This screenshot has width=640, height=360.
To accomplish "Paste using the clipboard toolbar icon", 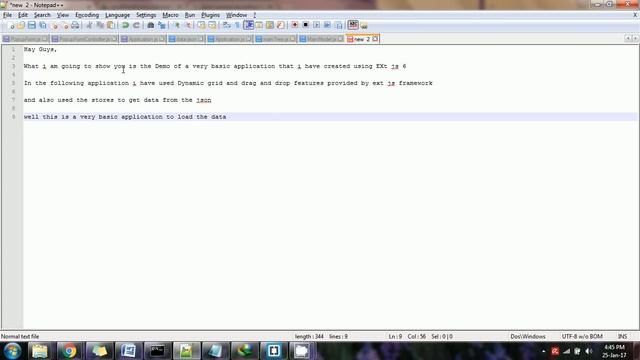I will click(x=111, y=25).
